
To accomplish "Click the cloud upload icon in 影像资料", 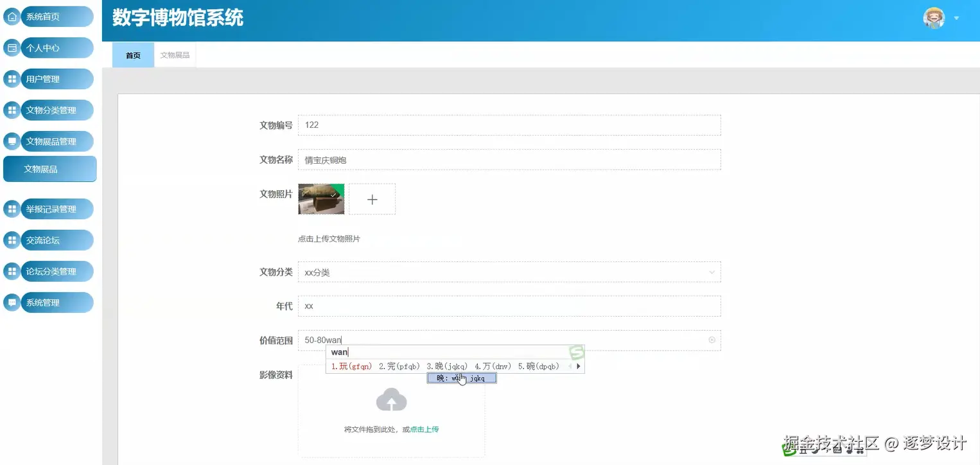I will tap(392, 399).
